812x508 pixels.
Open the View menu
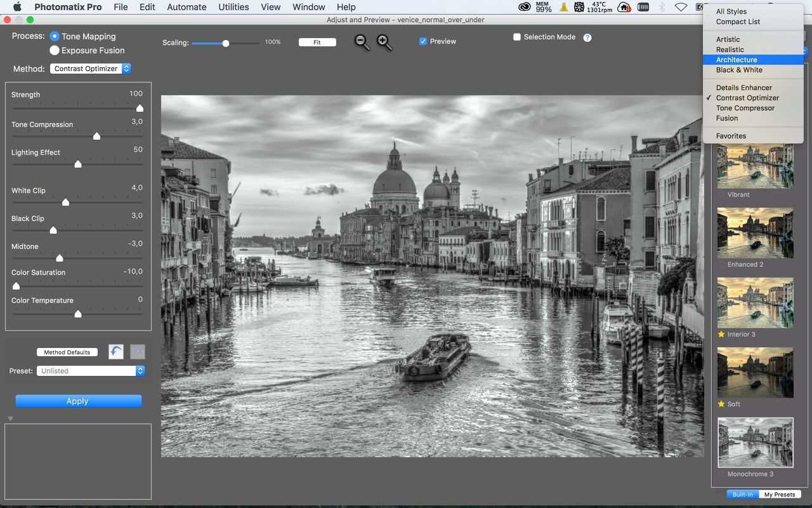coord(271,7)
